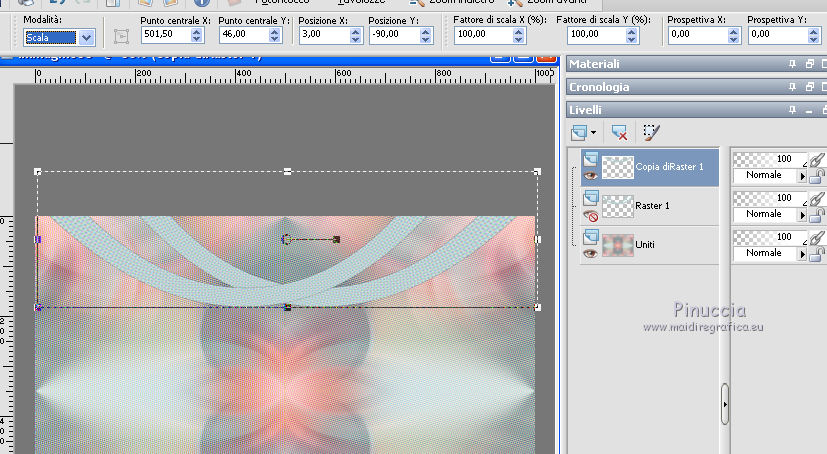Click the Prospettiva Y value field
The image size is (827, 454).
tap(778, 34)
